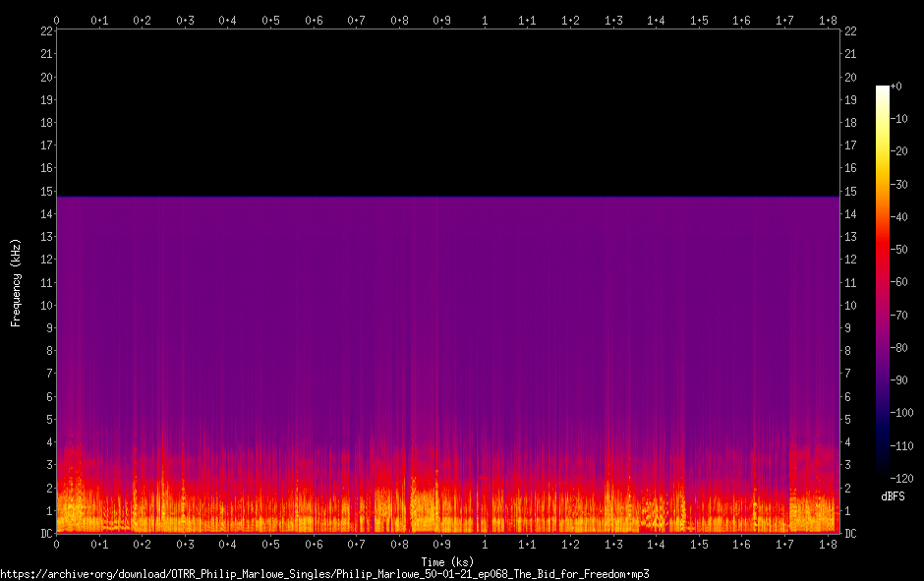This screenshot has width=924, height=581.
Task: Click the 5 kHz tick on right axis
Action: pyautogui.click(x=849, y=420)
